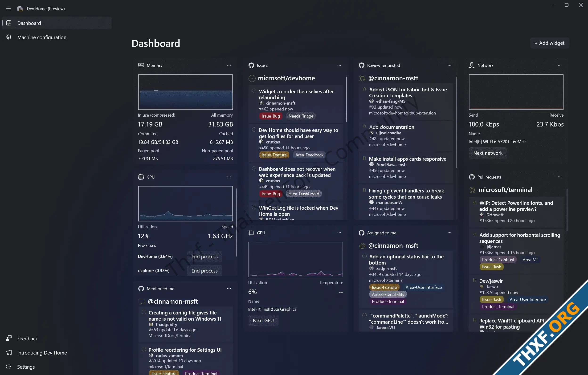
Task: Open Review requested widget options menu
Action: (449, 65)
